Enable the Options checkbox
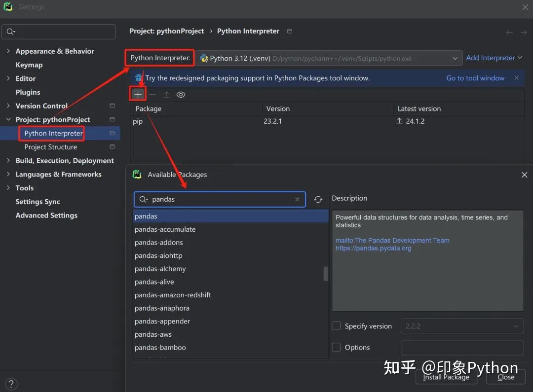Screen dimensions: 533x392 point(337,347)
